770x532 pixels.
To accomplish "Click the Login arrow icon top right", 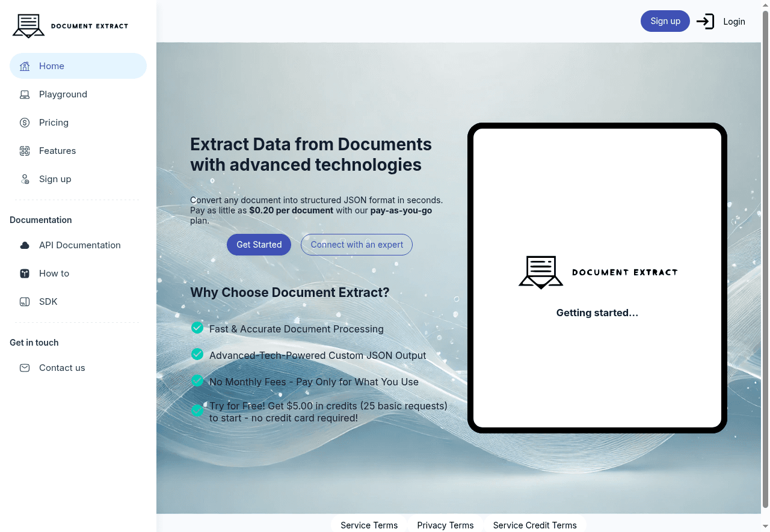I will 705,21.
